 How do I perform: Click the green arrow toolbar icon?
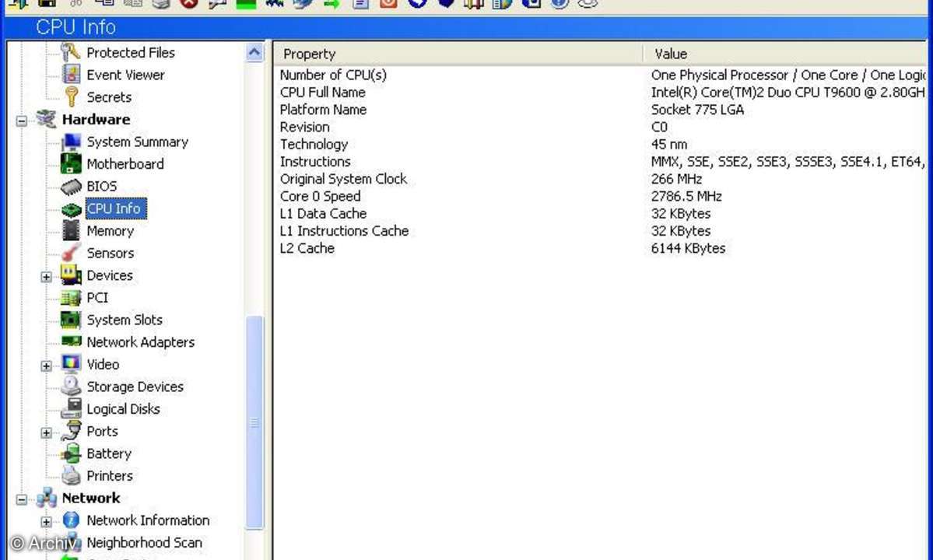tap(331, 4)
